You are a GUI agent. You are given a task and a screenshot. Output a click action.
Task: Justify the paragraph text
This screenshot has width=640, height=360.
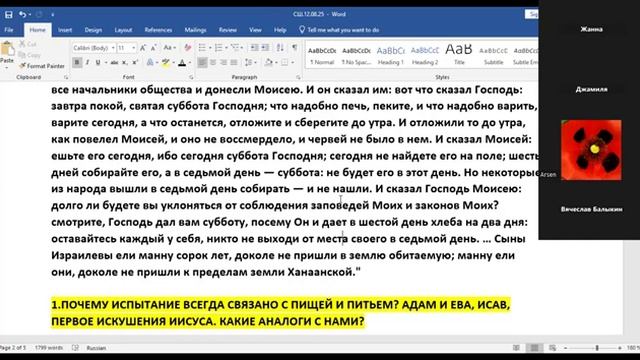click(x=233, y=62)
